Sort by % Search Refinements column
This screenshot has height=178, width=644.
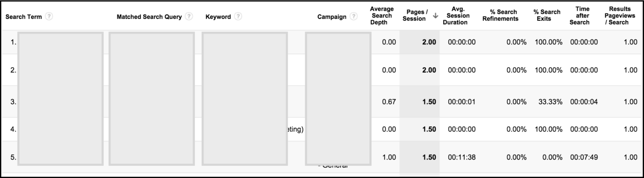click(500, 16)
